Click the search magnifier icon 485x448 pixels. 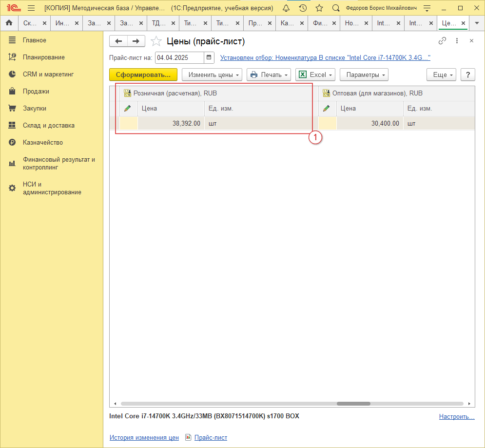coord(335,8)
